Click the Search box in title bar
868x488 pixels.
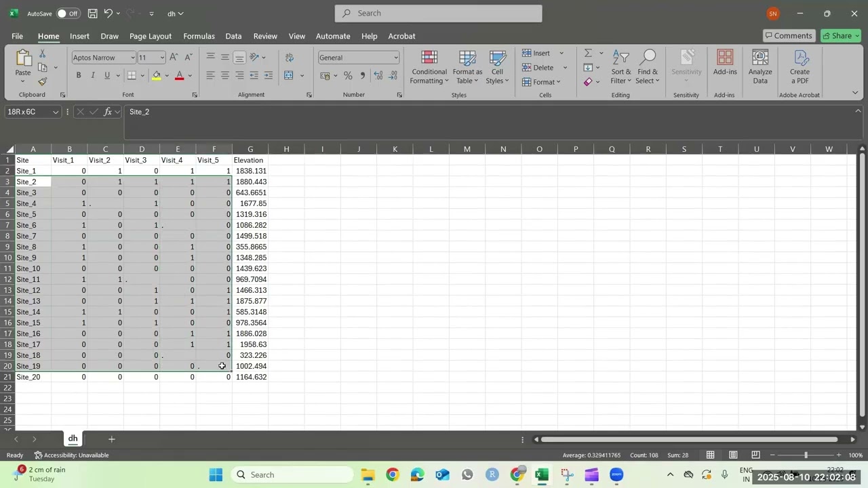438,13
